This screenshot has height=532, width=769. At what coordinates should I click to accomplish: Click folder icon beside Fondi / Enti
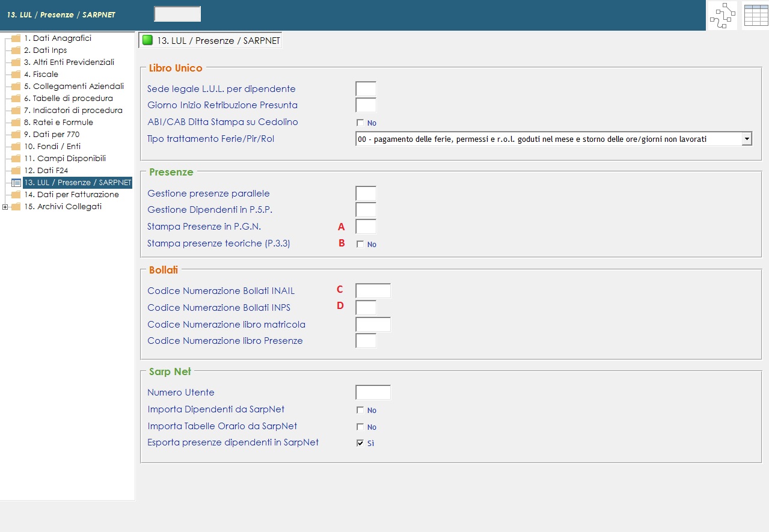coord(16,147)
